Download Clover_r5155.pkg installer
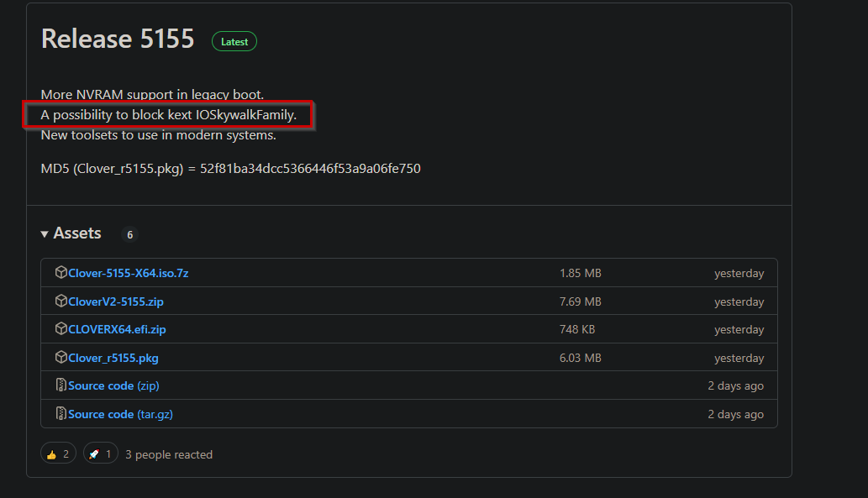This screenshot has height=498, width=868. (113, 358)
